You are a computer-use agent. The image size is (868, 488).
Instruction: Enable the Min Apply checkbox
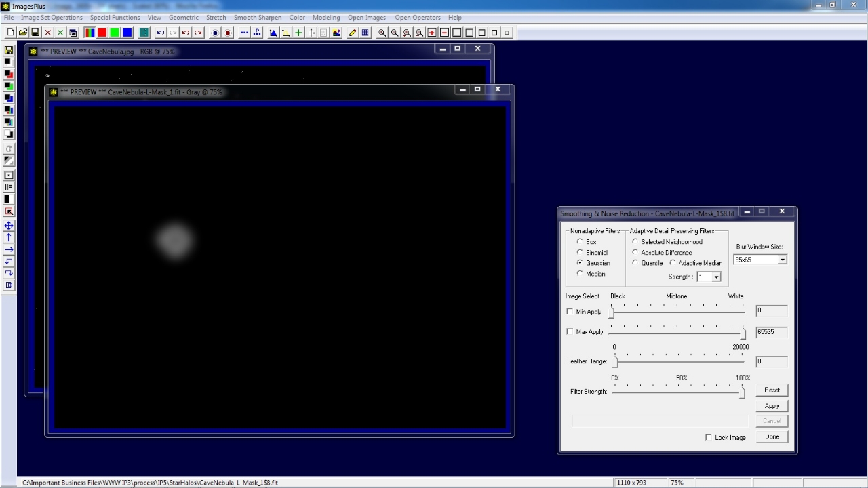(570, 312)
